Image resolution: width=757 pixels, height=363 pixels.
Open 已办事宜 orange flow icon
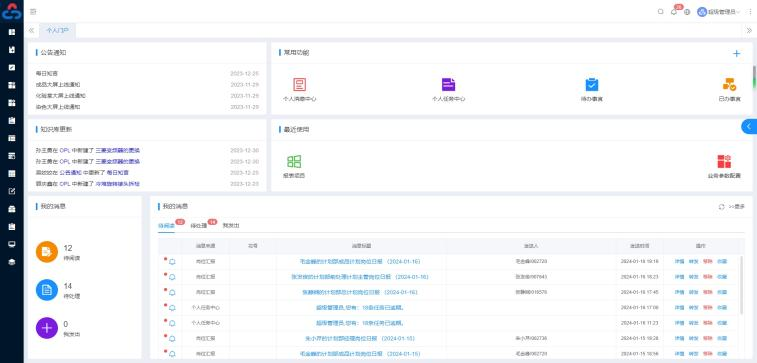pyautogui.click(x=729, y=84)
